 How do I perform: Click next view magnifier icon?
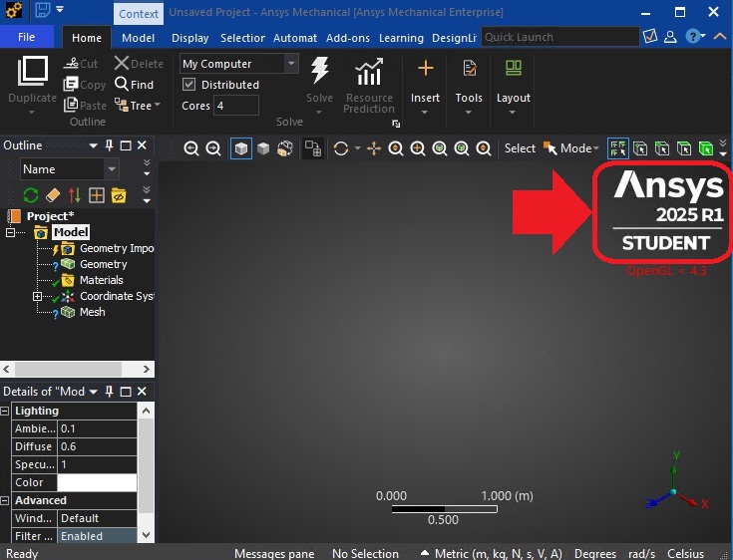click(213, 148)
